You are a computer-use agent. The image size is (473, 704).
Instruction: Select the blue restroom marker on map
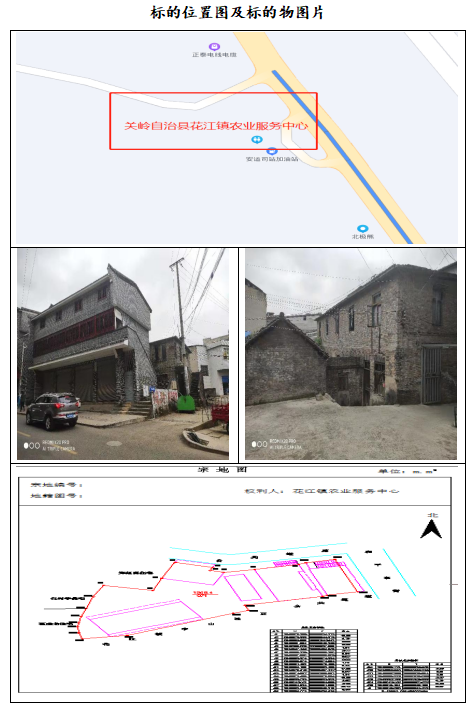point(257,140)
